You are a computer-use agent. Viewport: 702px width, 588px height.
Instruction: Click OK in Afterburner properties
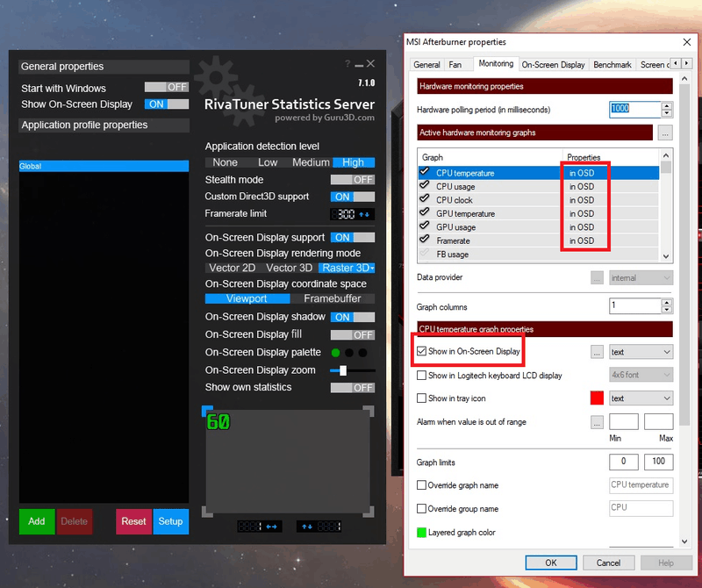[551, 563]
